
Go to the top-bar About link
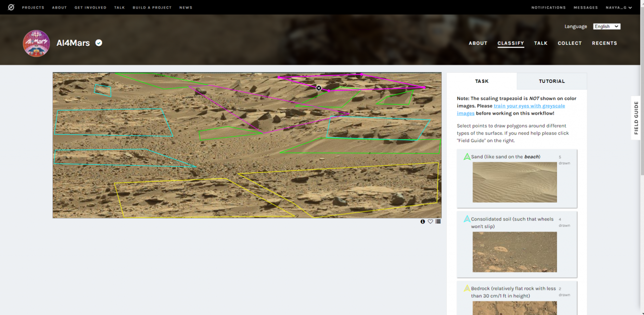(59, 8)
